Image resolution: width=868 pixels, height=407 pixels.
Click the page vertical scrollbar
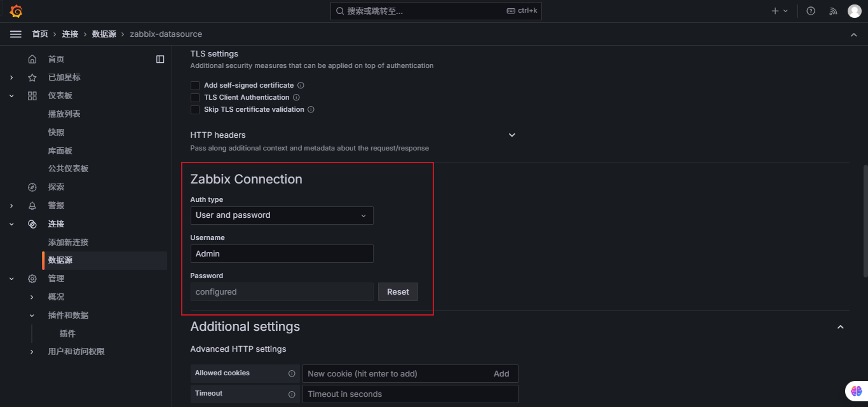point(865,221)
